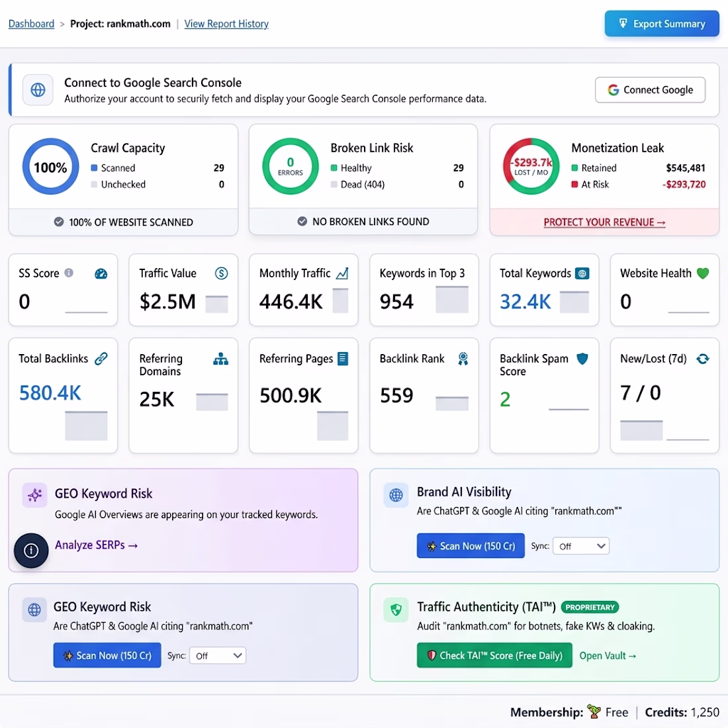
Task: Click the Crawl Capacity 100% progress ring
Action: [50, 166]
